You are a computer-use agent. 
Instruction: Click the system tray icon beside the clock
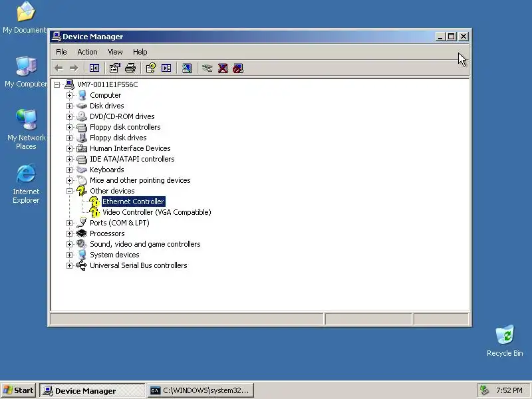(x=484, y=390)
